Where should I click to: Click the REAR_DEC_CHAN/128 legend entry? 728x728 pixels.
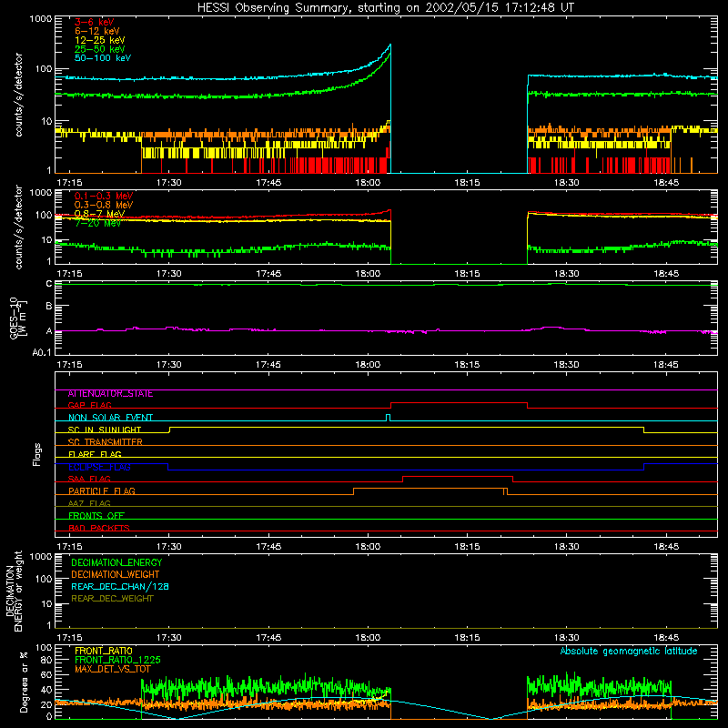click(x=120, y=587)
